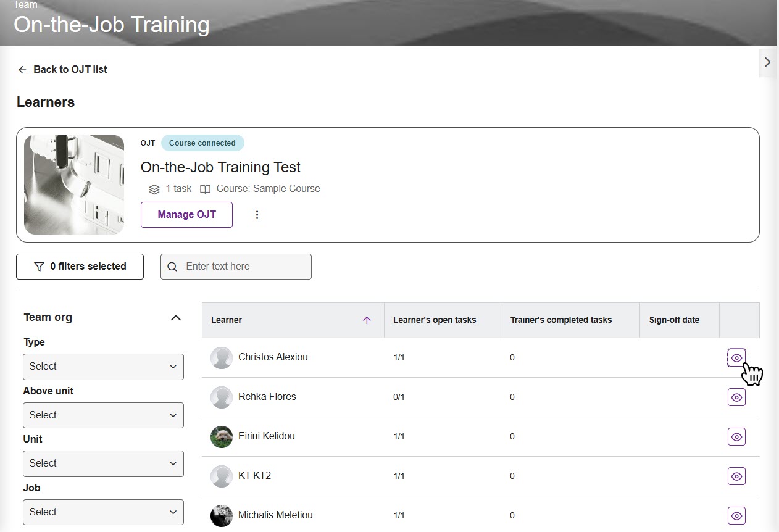Click Eirini Kelidou's profile avatar

point(222,437)
